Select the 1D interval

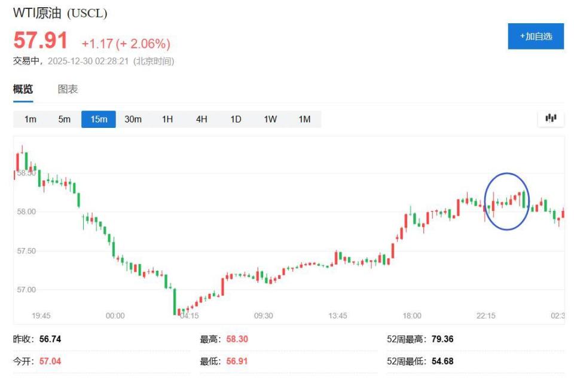click(x=235, y=119)
